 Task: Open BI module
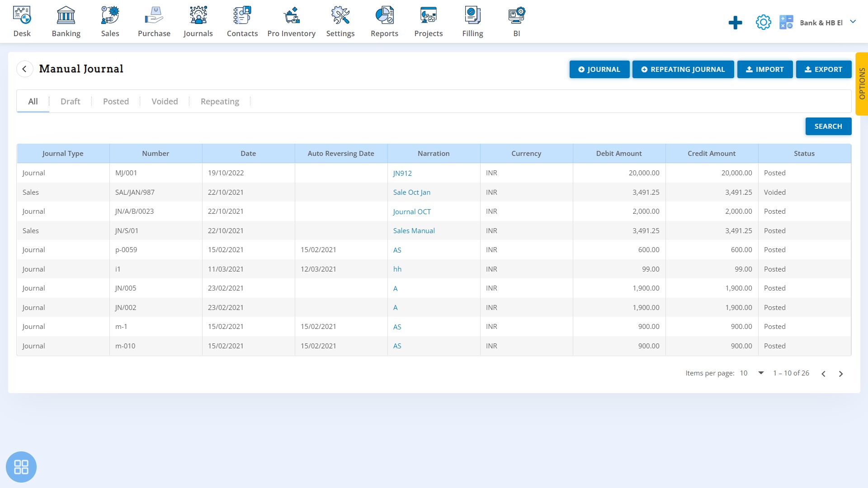(516, 21)
